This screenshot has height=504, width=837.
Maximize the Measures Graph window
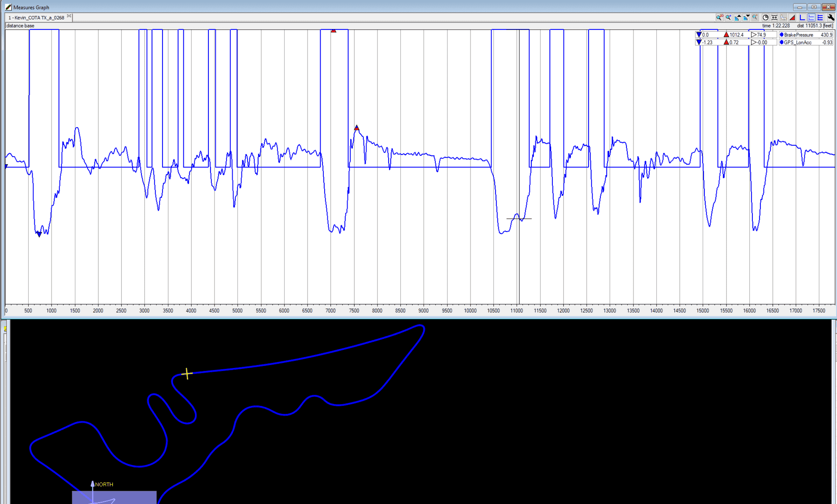814,7
